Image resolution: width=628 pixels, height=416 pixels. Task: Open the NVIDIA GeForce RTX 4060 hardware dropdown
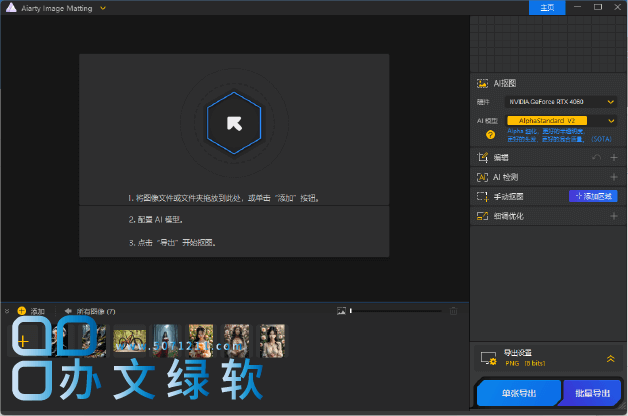coord(560,102)
